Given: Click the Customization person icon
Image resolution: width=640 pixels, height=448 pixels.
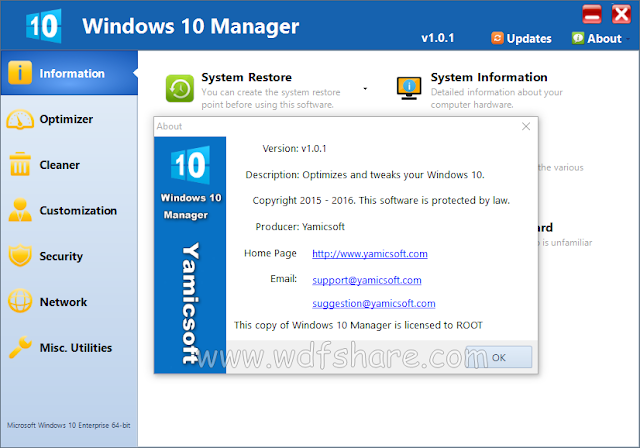Looking at the screenshot, I should pos(20,210).
